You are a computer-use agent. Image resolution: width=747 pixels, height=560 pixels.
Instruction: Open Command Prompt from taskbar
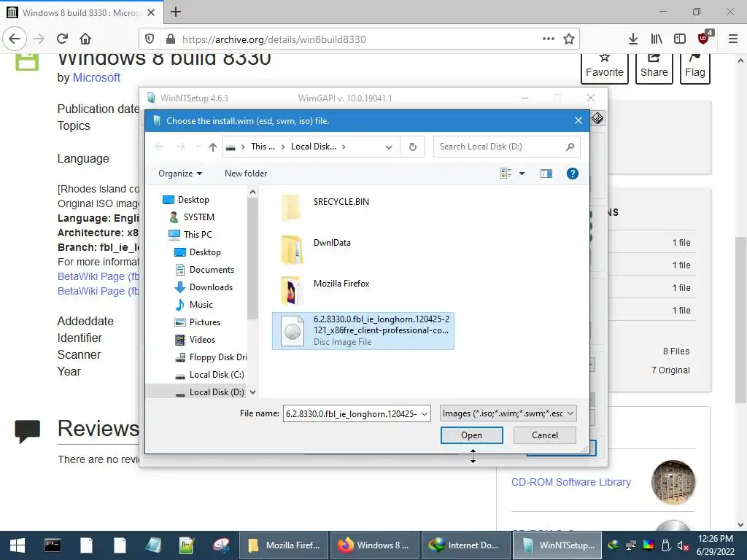tap(53, 545)
